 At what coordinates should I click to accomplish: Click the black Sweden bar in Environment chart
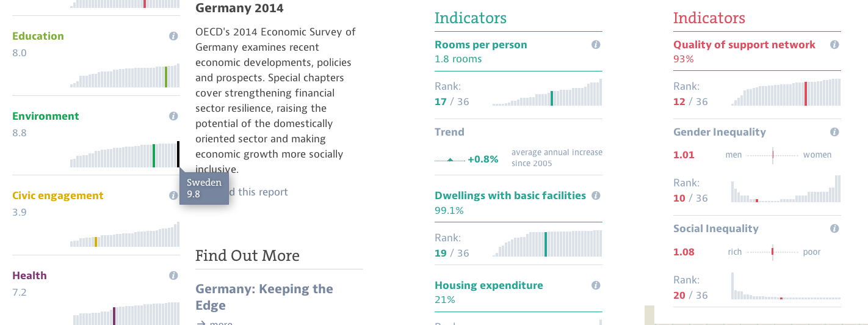point(178,154)
